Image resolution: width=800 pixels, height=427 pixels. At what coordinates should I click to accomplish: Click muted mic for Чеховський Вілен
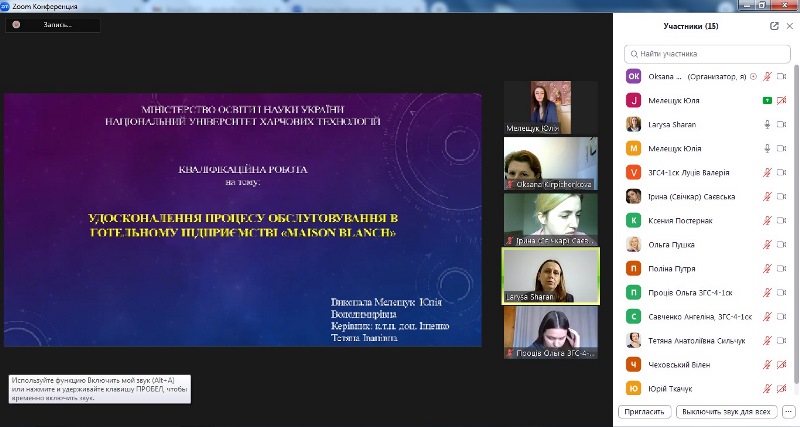(767, 364)
